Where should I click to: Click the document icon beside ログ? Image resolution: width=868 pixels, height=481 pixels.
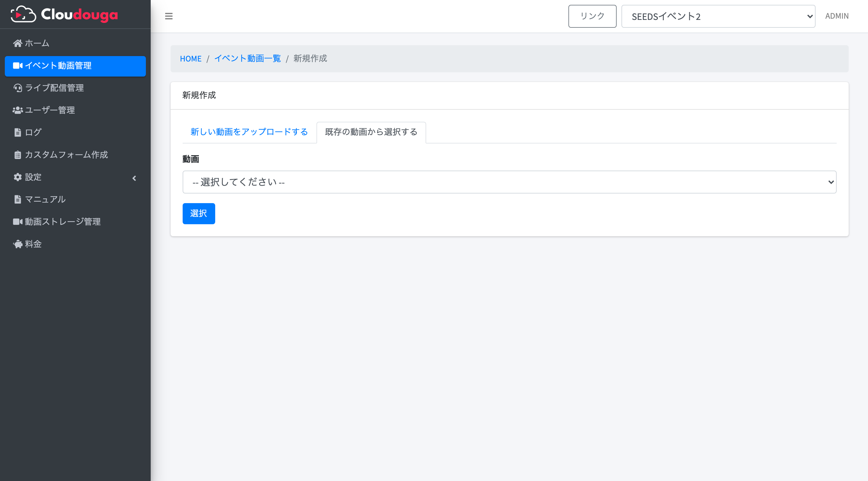point(17,132)
